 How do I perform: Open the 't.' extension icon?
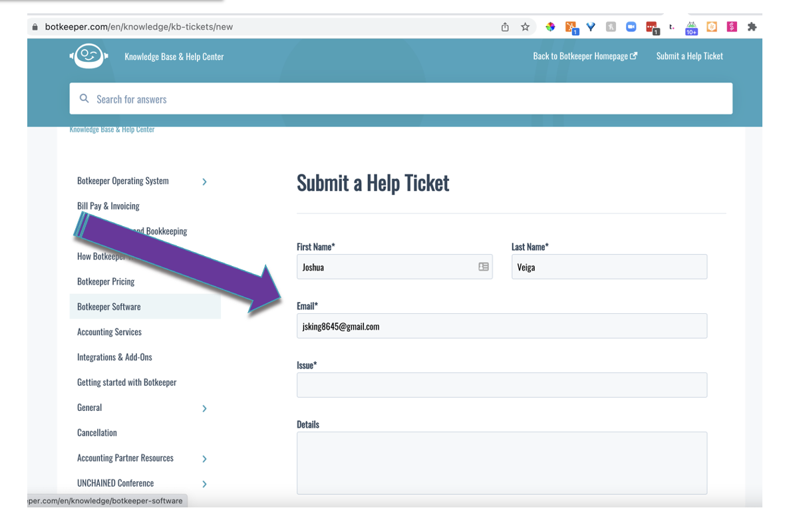672,27
